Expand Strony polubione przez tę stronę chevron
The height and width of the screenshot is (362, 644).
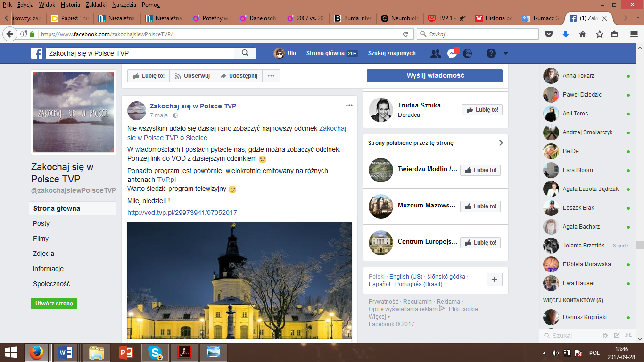501,143
